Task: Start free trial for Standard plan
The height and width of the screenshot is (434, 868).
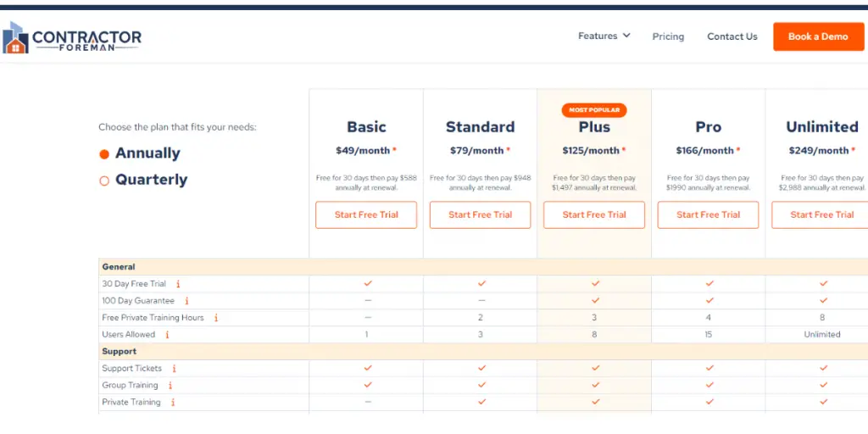Action: pyautogui.click(x=480, y=214)
